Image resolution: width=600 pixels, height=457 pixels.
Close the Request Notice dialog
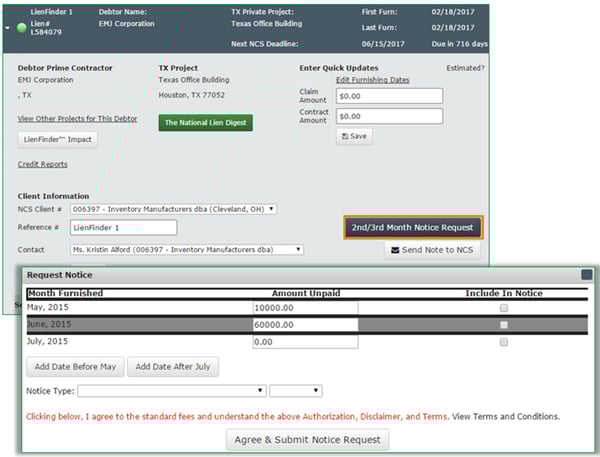coord(585,274)
